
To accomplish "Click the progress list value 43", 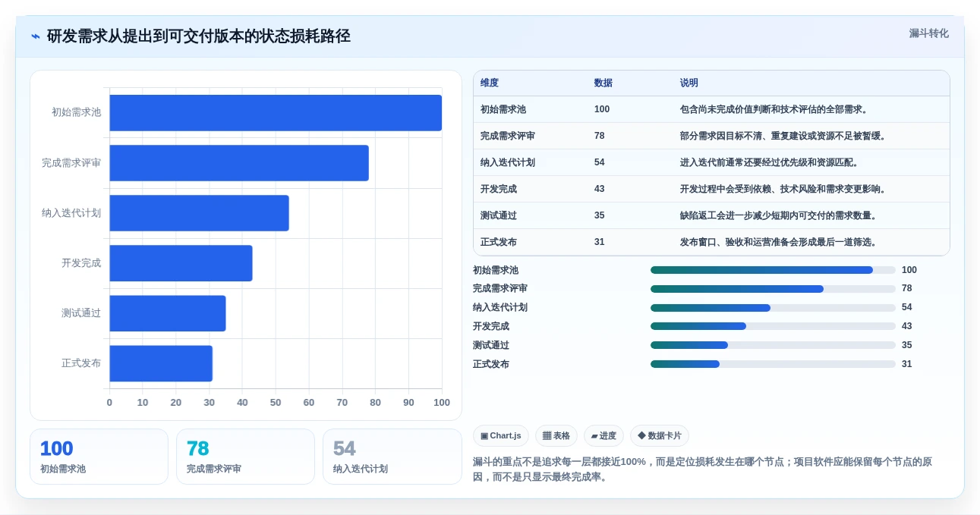I will (907, 326).
